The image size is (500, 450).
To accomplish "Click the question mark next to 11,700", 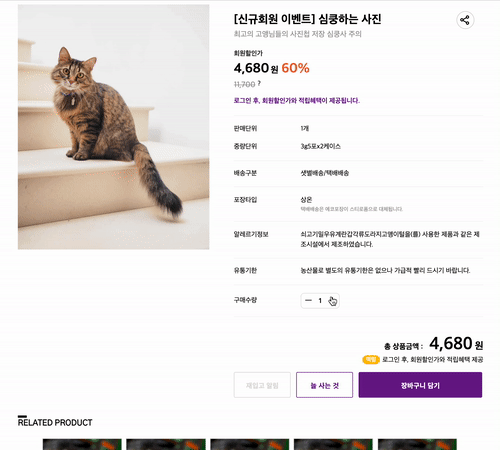I will click(x=259, y=83).
